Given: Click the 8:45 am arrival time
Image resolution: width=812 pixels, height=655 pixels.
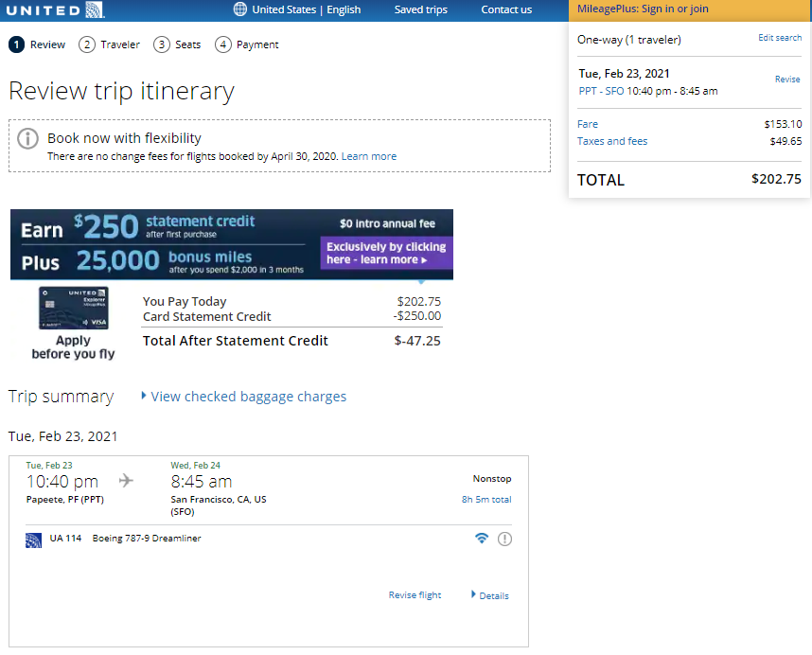Looking at the screenshot, I should [202, 482].
